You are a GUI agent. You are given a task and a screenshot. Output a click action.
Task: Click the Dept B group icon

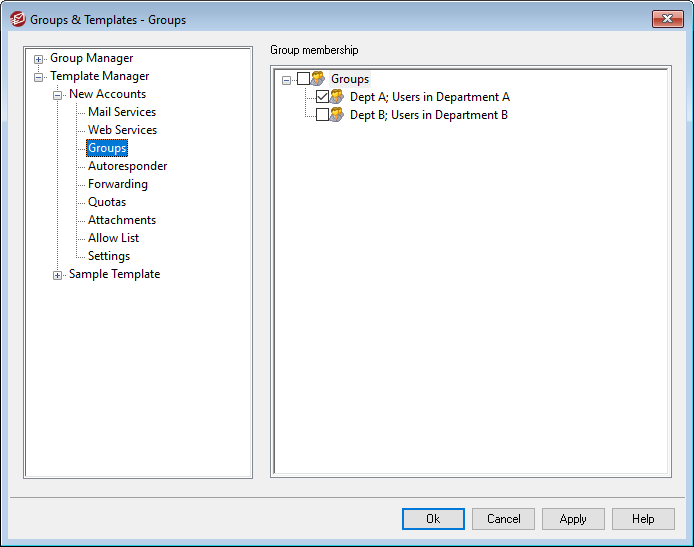337,115
